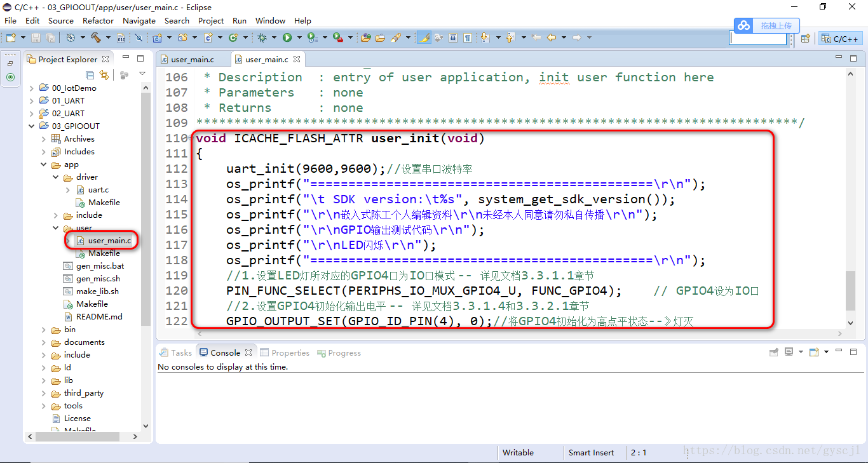
Task: Click the Debug bug icon
Action: (x=262, y=37)
